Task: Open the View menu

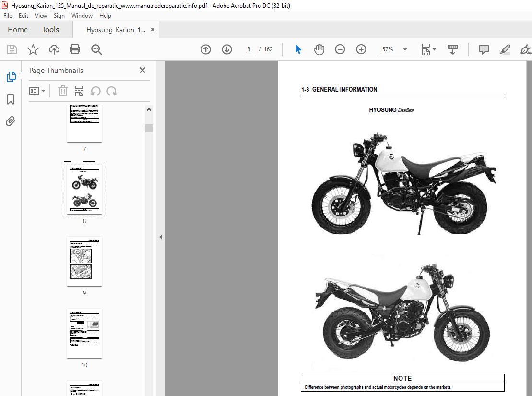Action: coord(41,15)
